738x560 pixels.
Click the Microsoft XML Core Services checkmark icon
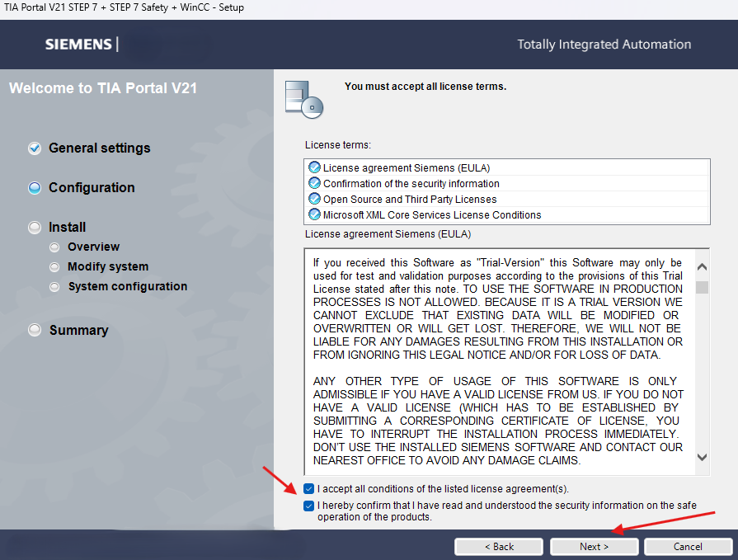tap(314, 214)
